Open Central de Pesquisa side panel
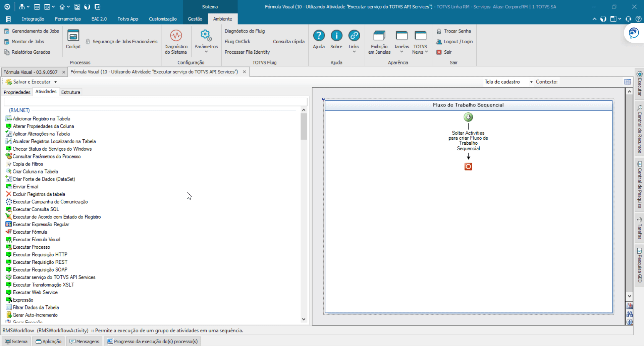The image size is (644, 346). click(x=639, y=185)
